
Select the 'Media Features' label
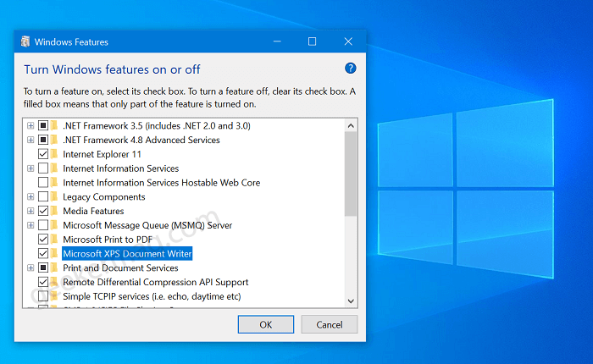tap(93, 211)
